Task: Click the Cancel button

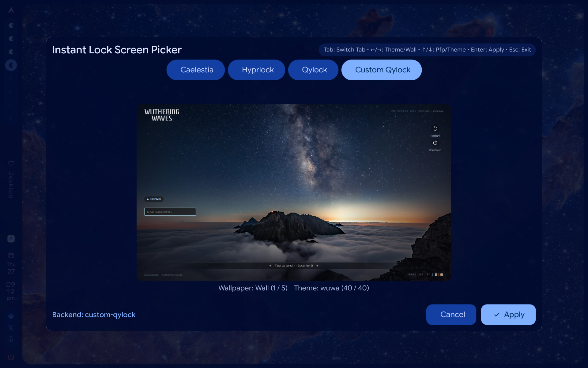Action: 451,315
